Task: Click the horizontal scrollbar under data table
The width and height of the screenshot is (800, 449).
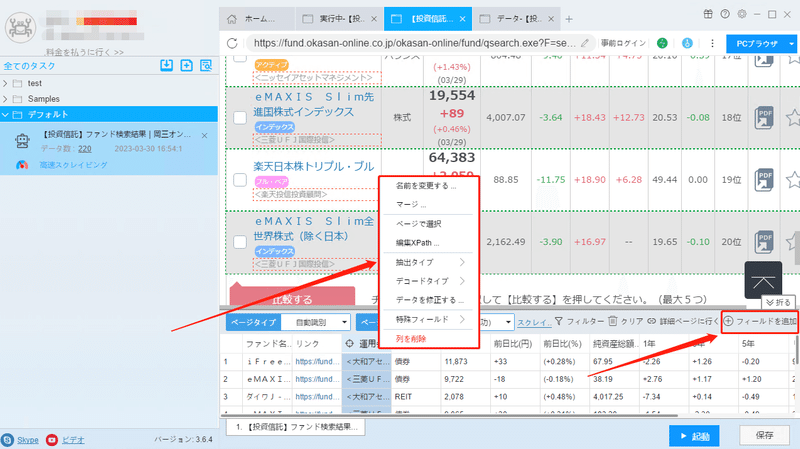Action: tap(449, 416)
